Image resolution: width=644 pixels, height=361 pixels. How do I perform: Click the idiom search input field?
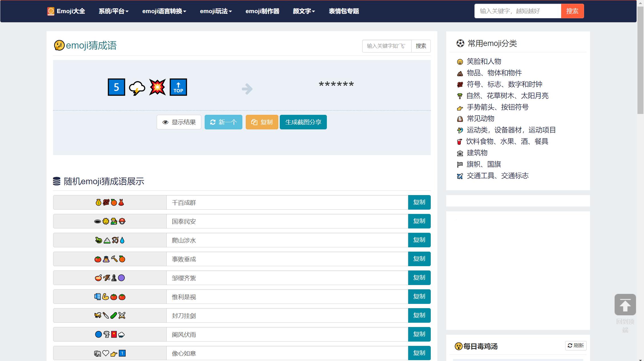pyautogui.click(x=387, y=46)
